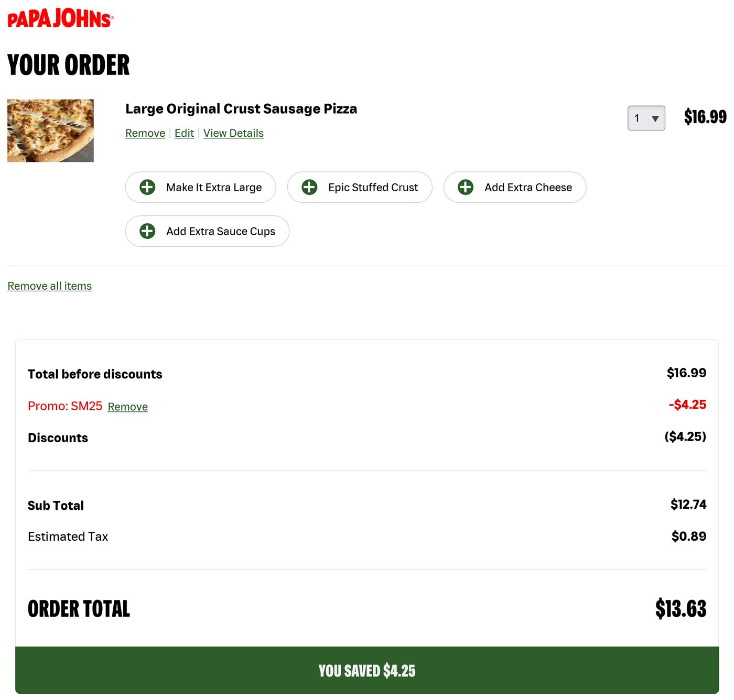Toggle the Extra Cheese add-on
The image size is (734, 700).
(x=514, y=187)
